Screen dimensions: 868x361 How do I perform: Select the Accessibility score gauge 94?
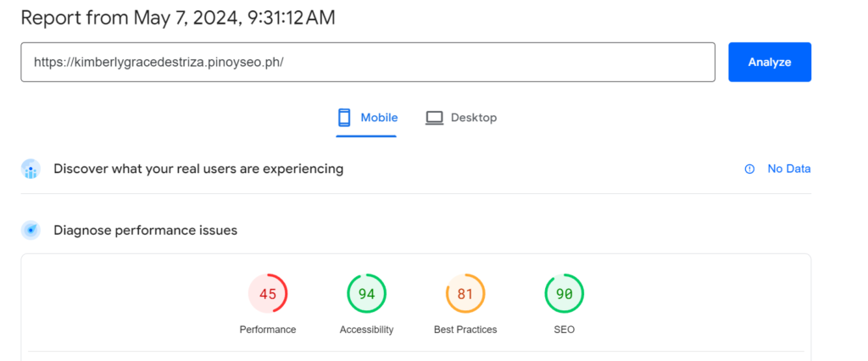coord(366,293)
